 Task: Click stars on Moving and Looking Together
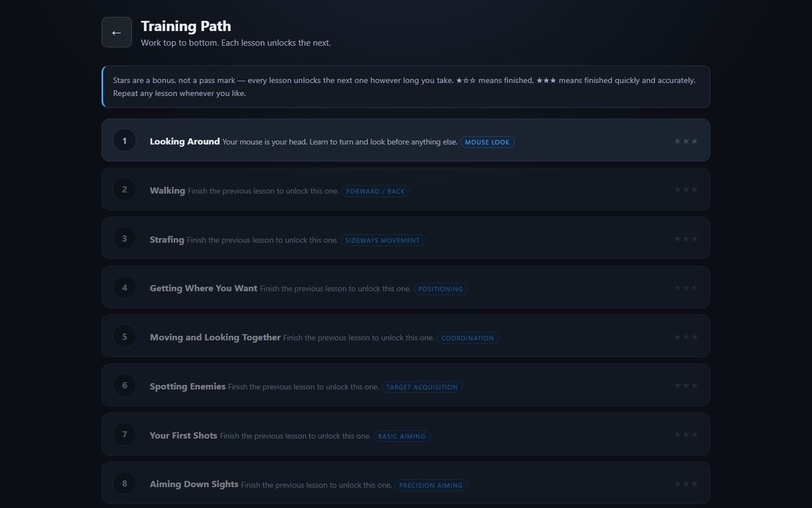[x=686, y=337]
